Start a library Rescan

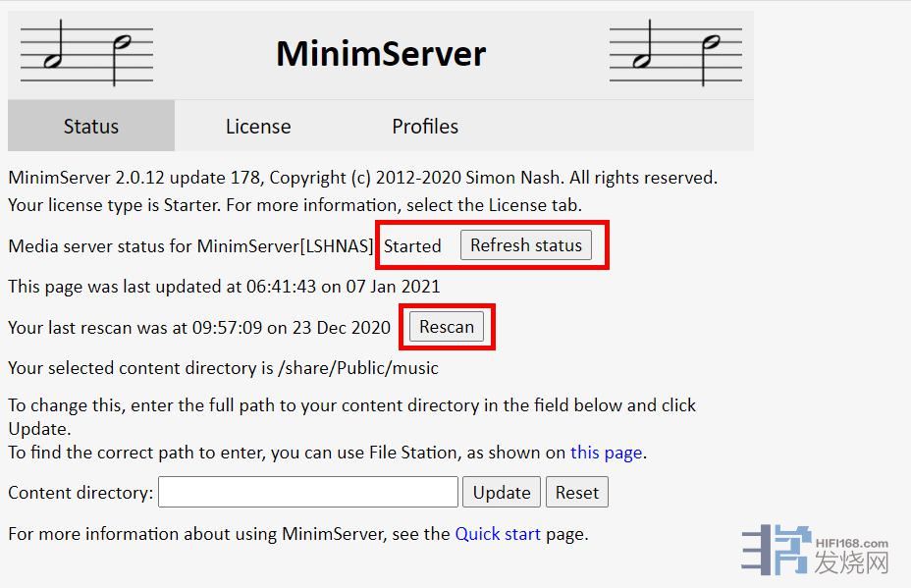click(447, 327)
